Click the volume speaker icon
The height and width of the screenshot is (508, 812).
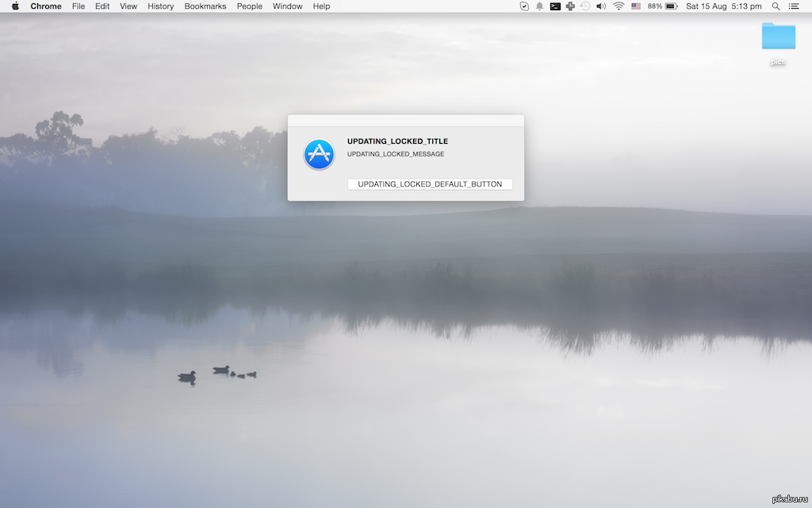coord(601,6)
